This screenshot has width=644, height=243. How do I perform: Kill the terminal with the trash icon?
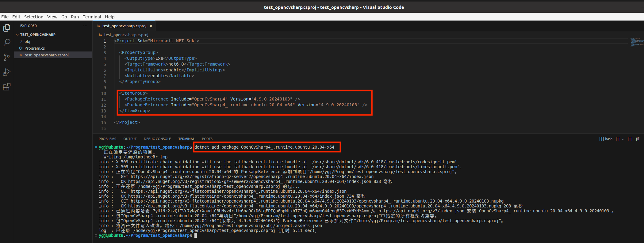click(x=638, y=139)
